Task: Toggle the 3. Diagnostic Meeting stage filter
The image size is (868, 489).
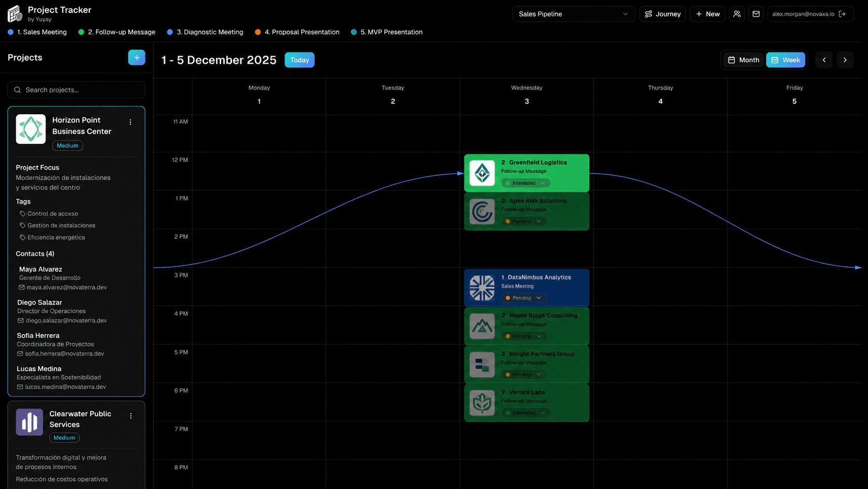Action: point(205,32)
